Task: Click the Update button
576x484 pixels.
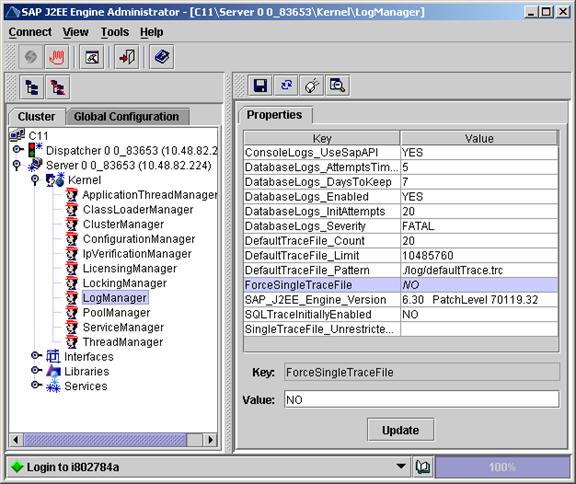Action: point(400,430)
